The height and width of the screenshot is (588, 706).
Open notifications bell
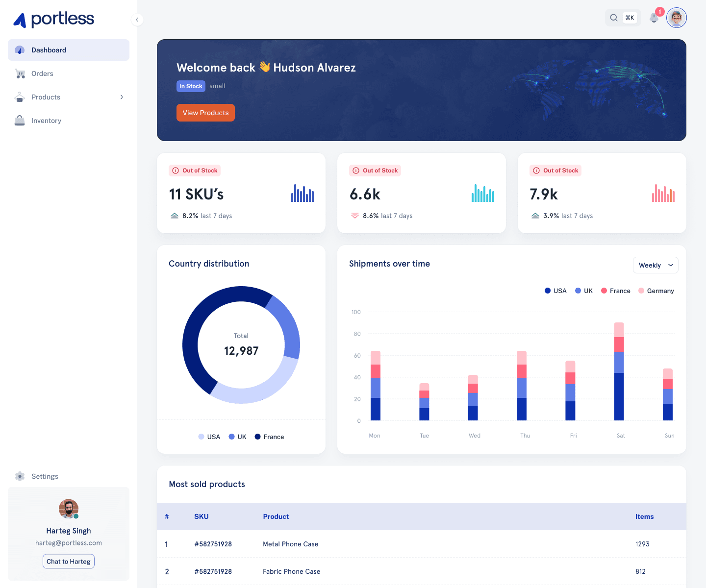pyautogui.click(x=654, y=18)
